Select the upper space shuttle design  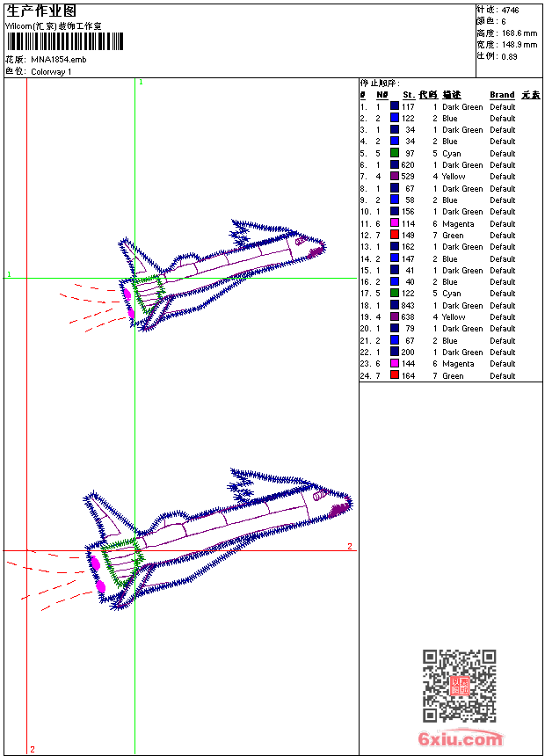pos(192,275)
